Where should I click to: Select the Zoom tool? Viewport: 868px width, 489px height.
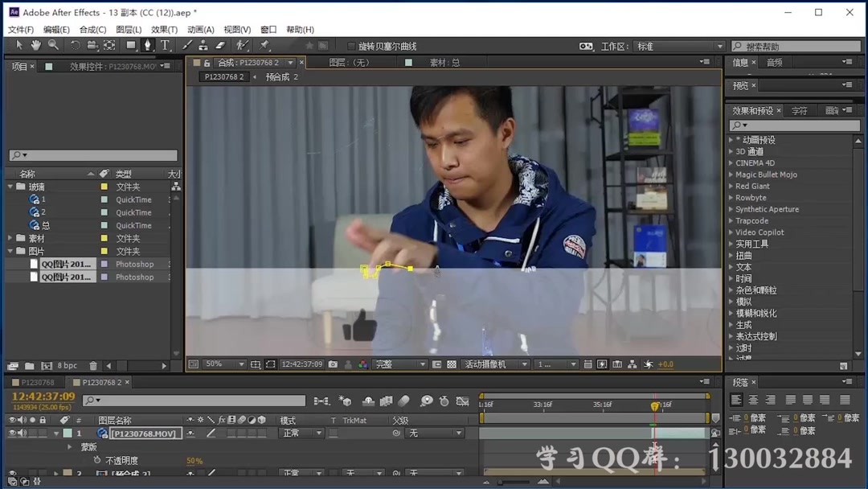tap(51, 46)
